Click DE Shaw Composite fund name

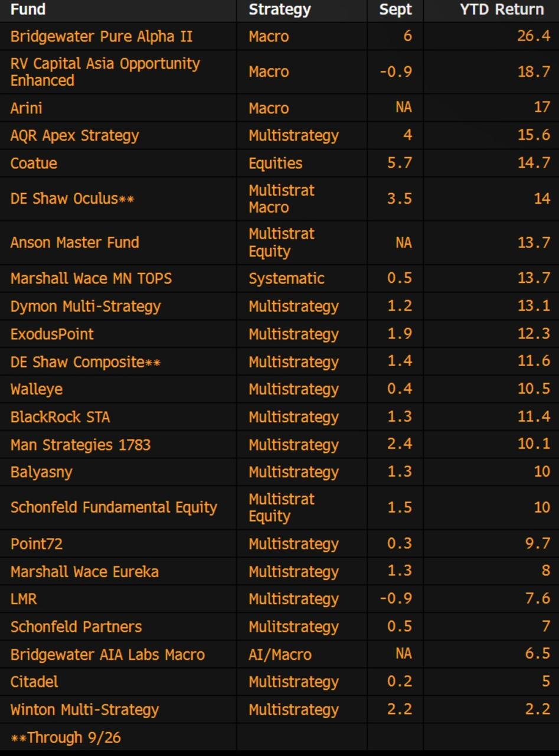click(85, 362)
